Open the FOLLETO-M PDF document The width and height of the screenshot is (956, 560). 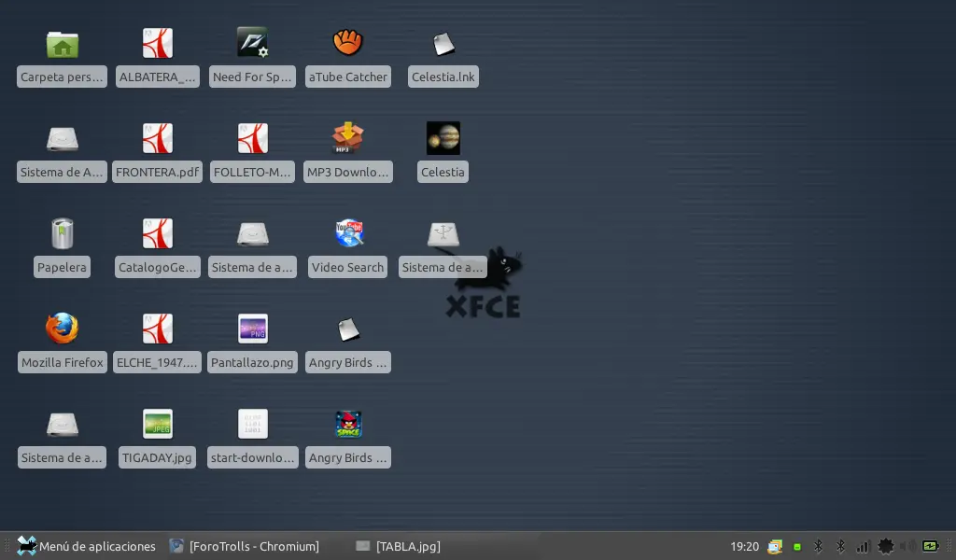[252, 138]
